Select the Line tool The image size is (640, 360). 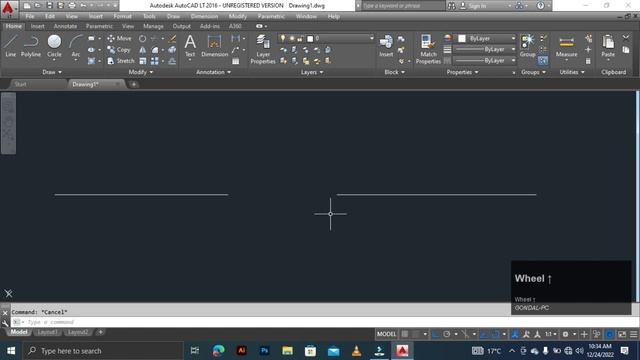(10, 45)
